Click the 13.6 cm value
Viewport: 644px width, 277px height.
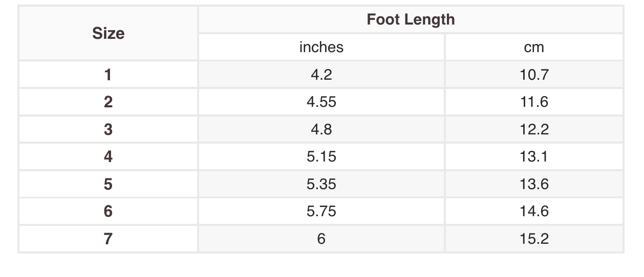tap(534, 184)
